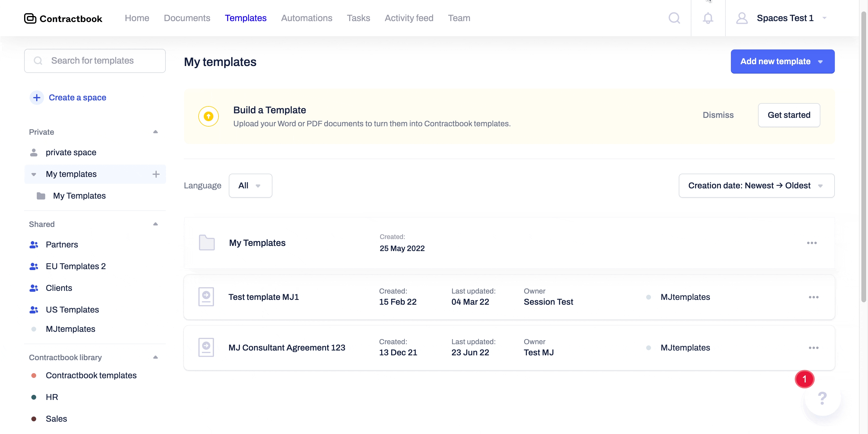Click the private space person icon
The image size is (868, 434).
point(34,152)
